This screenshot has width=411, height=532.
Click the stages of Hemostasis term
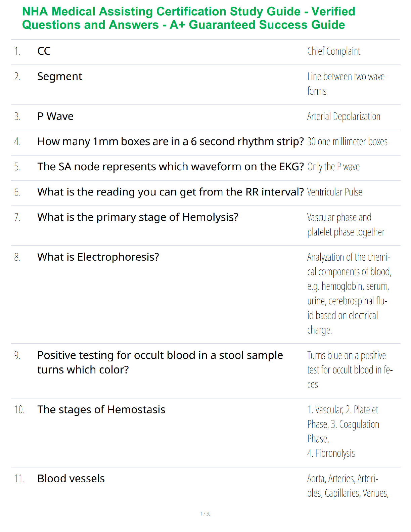pos(101,410)
